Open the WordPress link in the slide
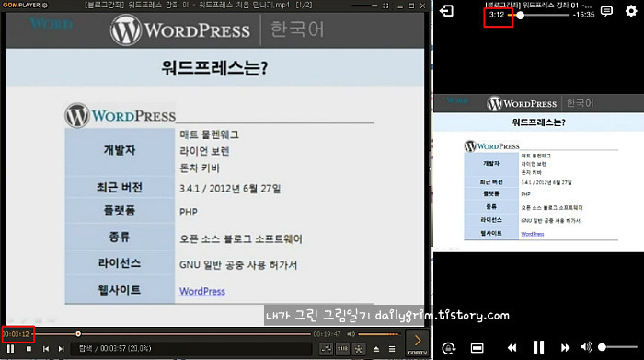 (x=202, y=291)
